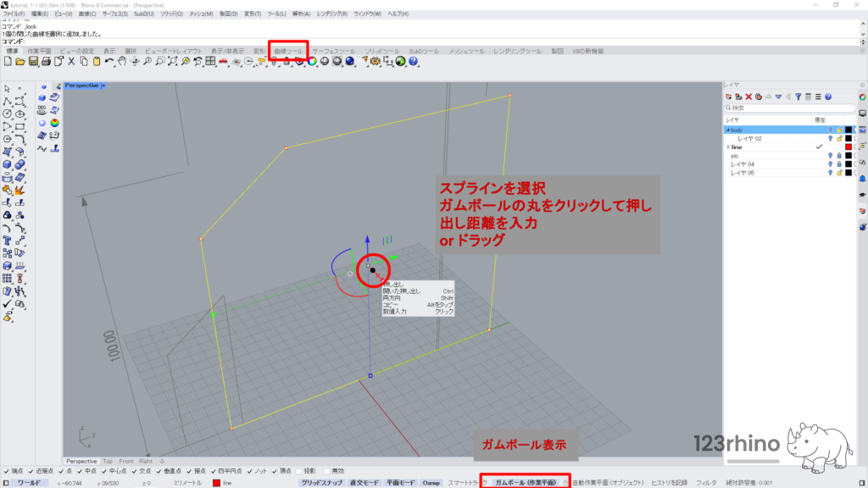
Task: Switch to the サーフェスツール toolbar tab
Action: pos(334,51)
